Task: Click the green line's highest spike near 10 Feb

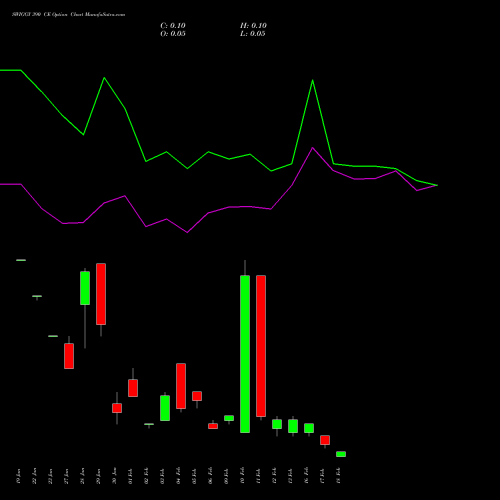Action: point(312,81)
